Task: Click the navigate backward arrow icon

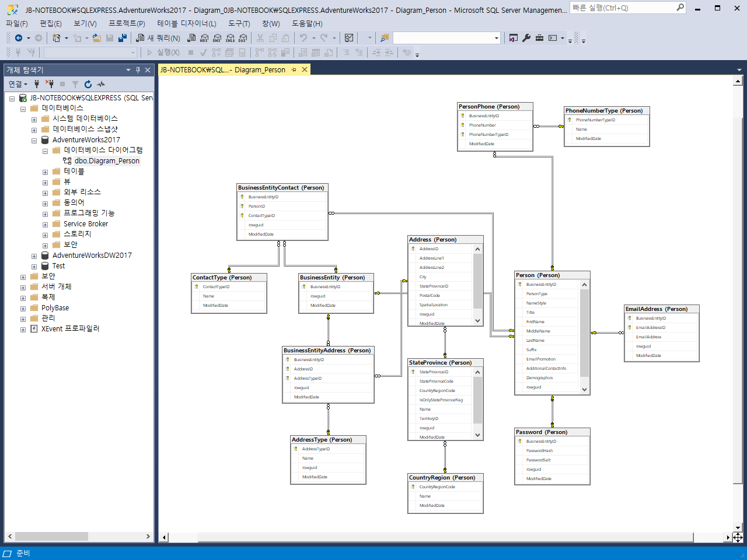Action: (19, 38)
